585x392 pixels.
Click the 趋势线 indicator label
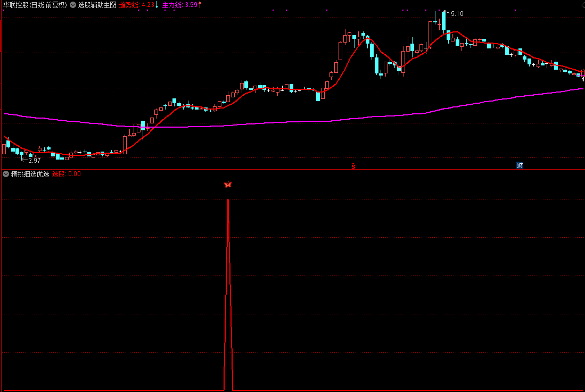click(129, 5)
